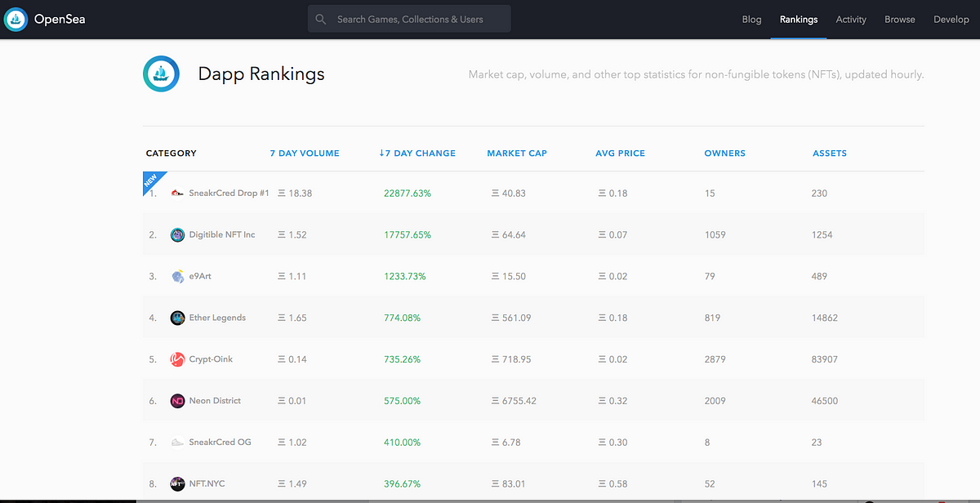The width and height of the screenshot is (980, 503).
Task: Click the 22877.63% change value
Action: tap(408, 194)
